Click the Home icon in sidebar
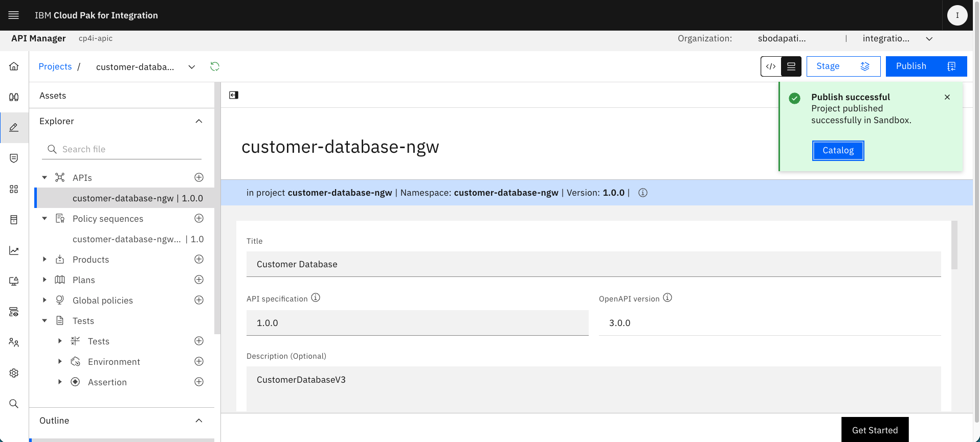Screen dimensions: 980x442 click(14, 66)
